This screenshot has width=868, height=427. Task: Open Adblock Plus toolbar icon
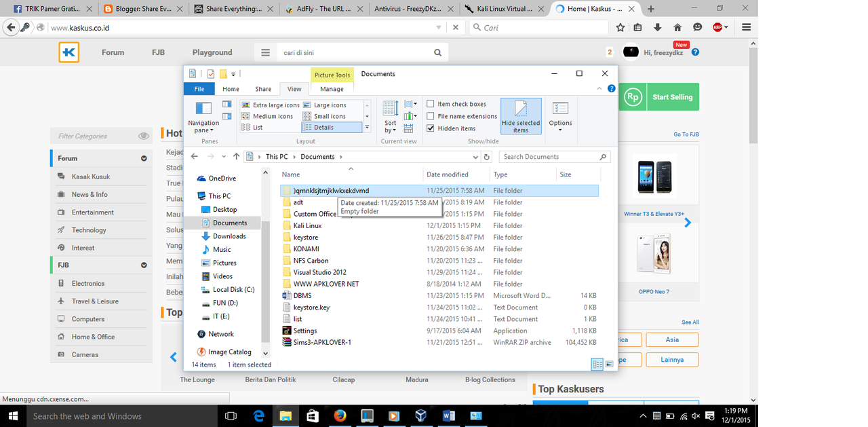point(717,28)
